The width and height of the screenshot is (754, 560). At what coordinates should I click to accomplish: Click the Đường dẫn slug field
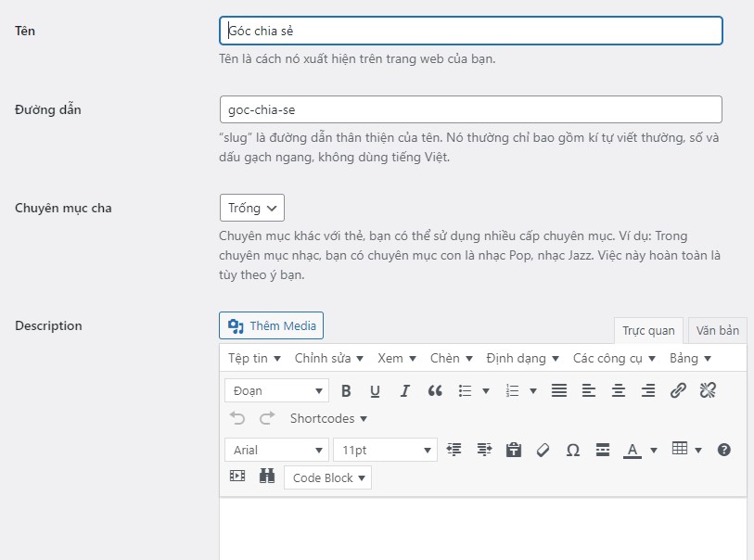click(471, 109)
